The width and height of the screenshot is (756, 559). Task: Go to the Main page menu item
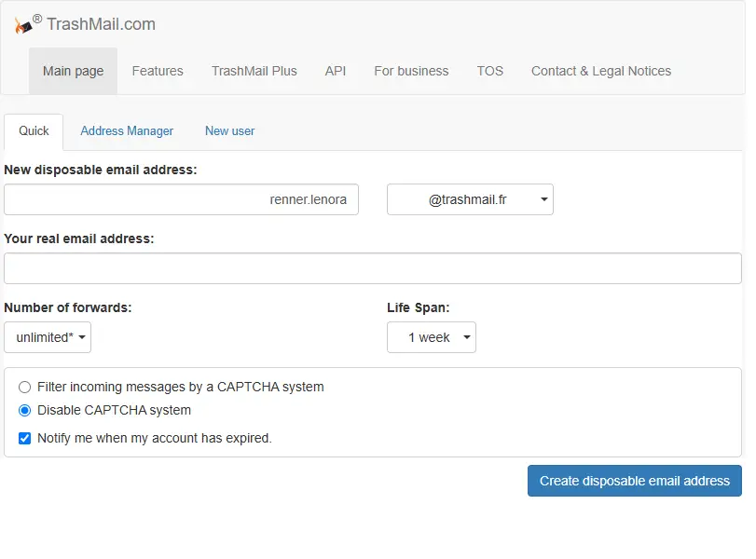pyautogui.click(x=73, y=71)
